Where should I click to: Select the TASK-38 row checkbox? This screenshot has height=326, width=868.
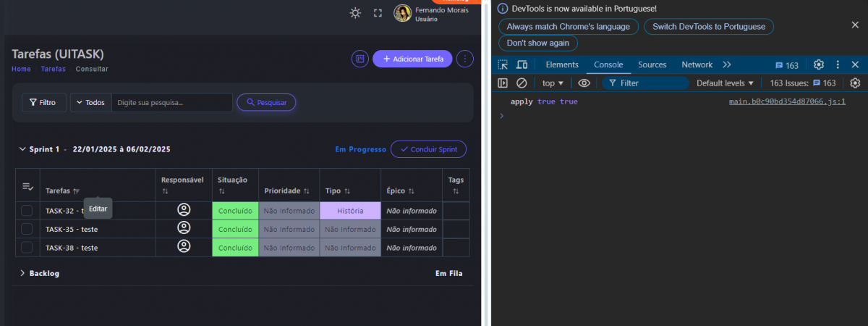[27, 247]
